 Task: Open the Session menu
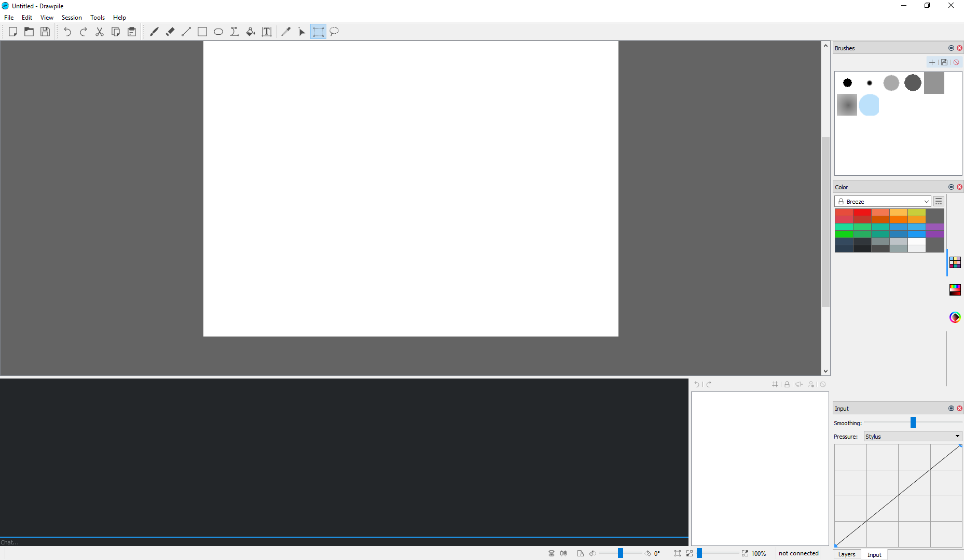(x=72, y=17)
